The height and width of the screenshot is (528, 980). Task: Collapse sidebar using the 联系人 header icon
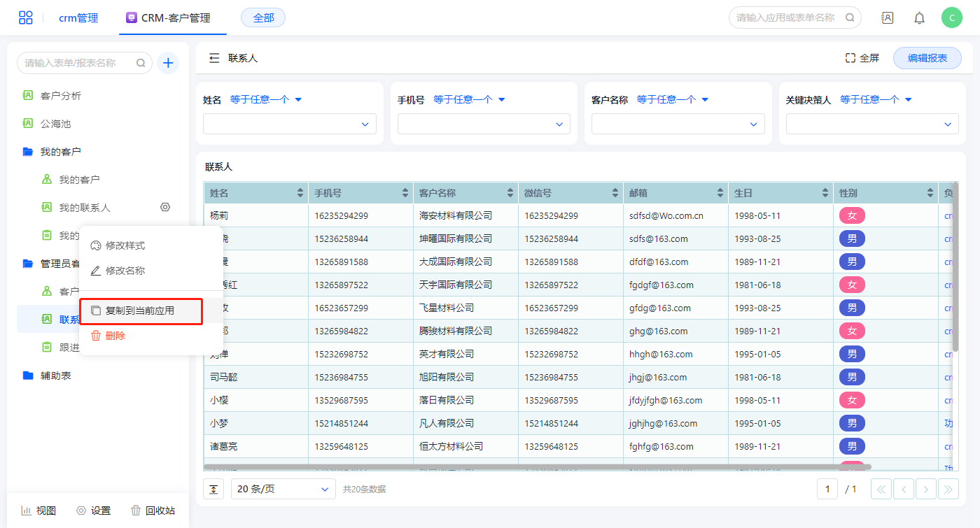tap(214, 58)
